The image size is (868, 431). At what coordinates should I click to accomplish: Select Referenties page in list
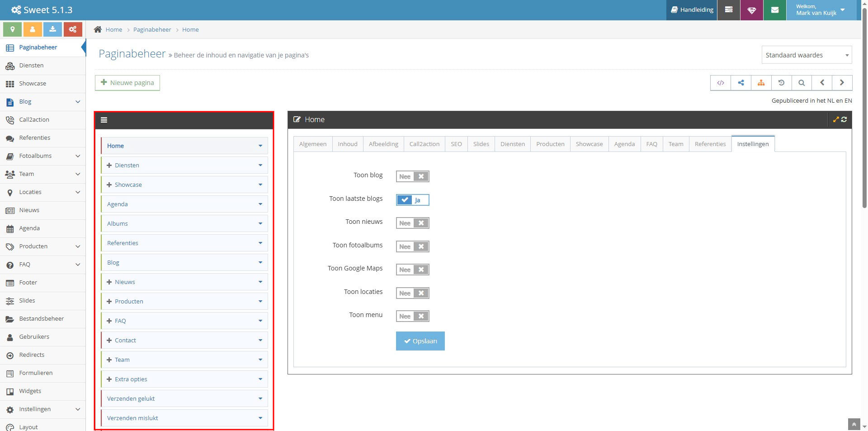pyautogui.click(x=184, y=243)
